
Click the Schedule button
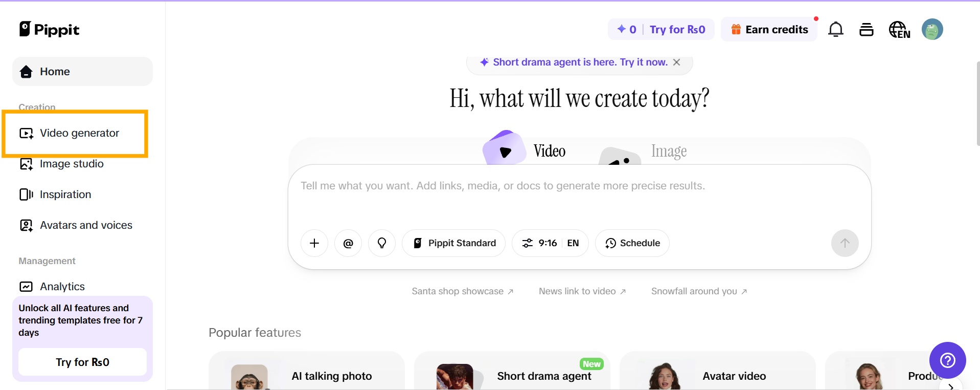click(x=632, y=243)
